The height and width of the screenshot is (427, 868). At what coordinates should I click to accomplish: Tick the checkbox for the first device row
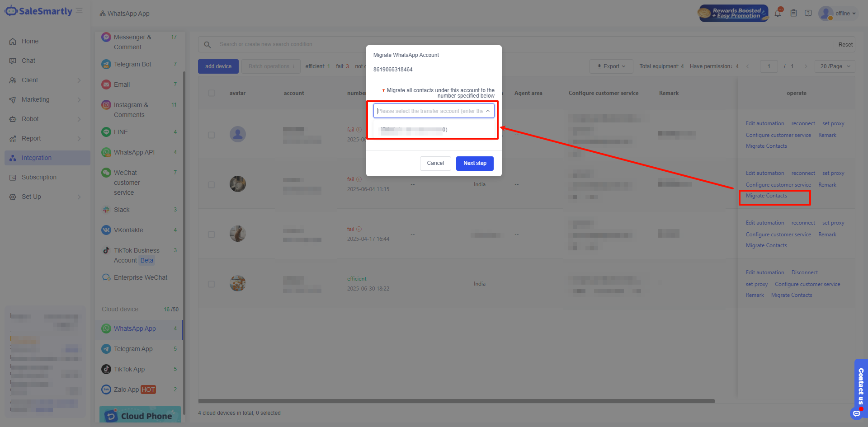(212, 135)
